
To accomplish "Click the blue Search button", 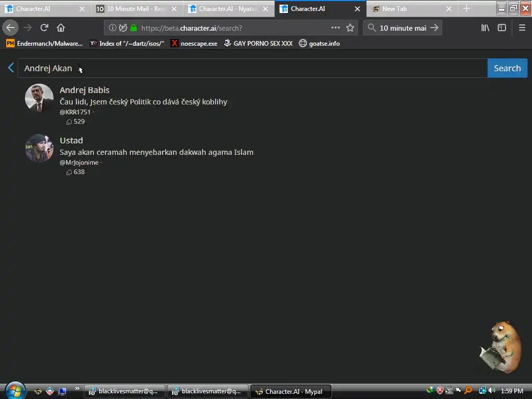I will pyautogui.click(x=507, y=68).
